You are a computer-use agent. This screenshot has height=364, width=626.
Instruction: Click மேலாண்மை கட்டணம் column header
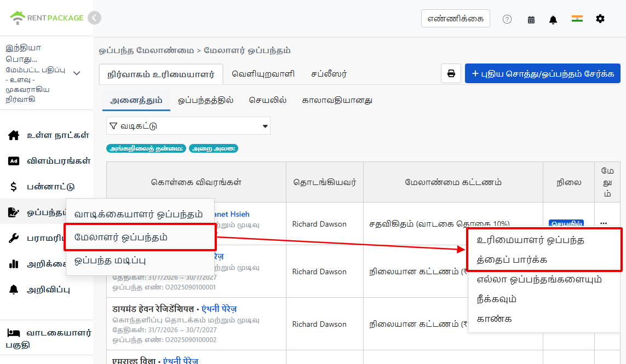coord(453,182)
